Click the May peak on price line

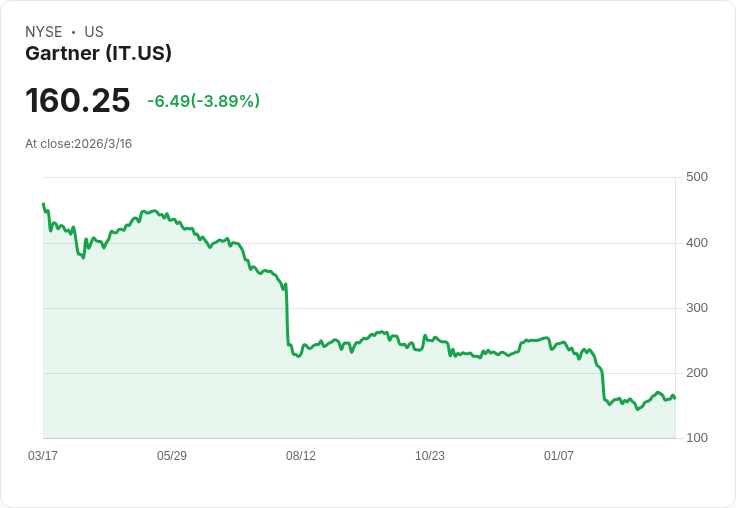pyautogui.click(x=150, y=210)
